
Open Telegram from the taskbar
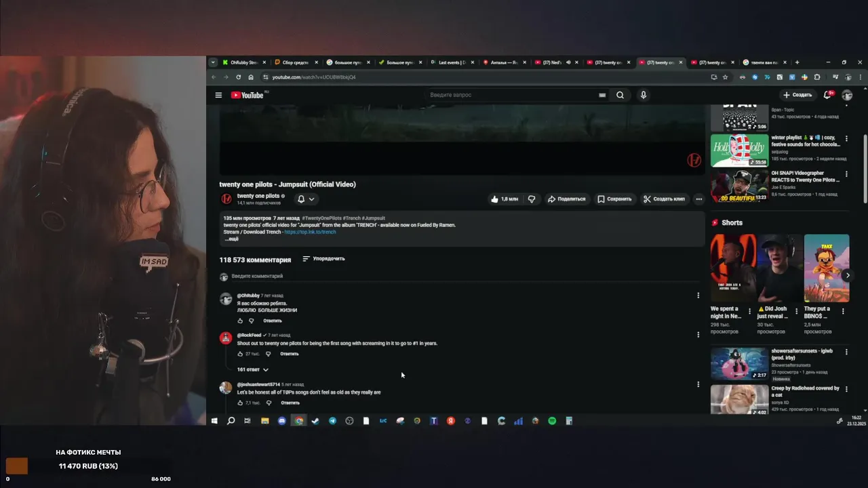click(332, 421)
